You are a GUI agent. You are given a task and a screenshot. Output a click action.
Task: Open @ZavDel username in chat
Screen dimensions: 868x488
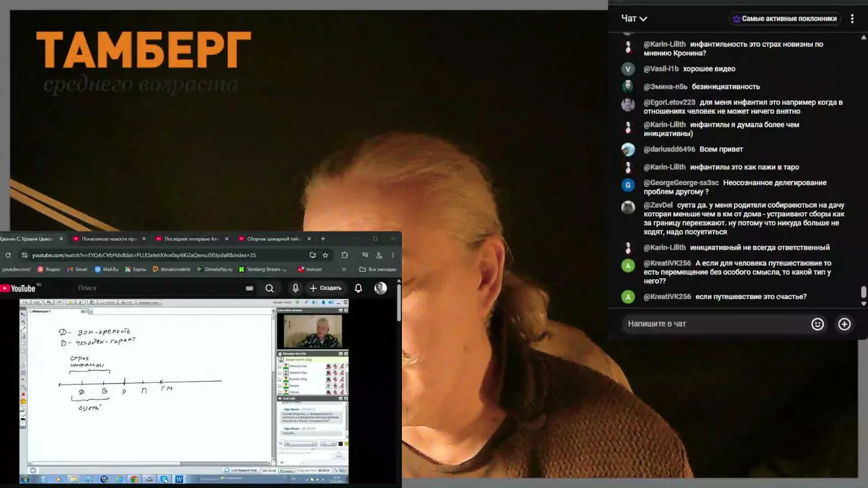click(658, 205)
